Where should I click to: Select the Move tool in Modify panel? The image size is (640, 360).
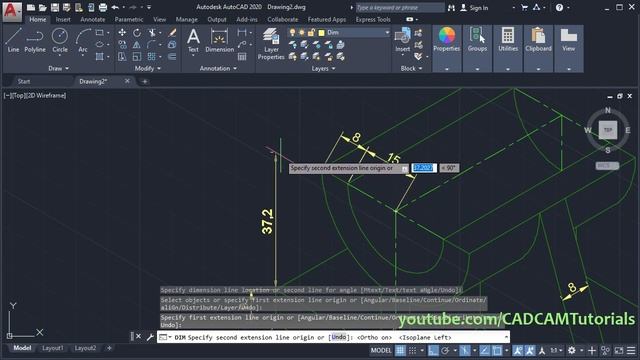click(x=122, y=33)
